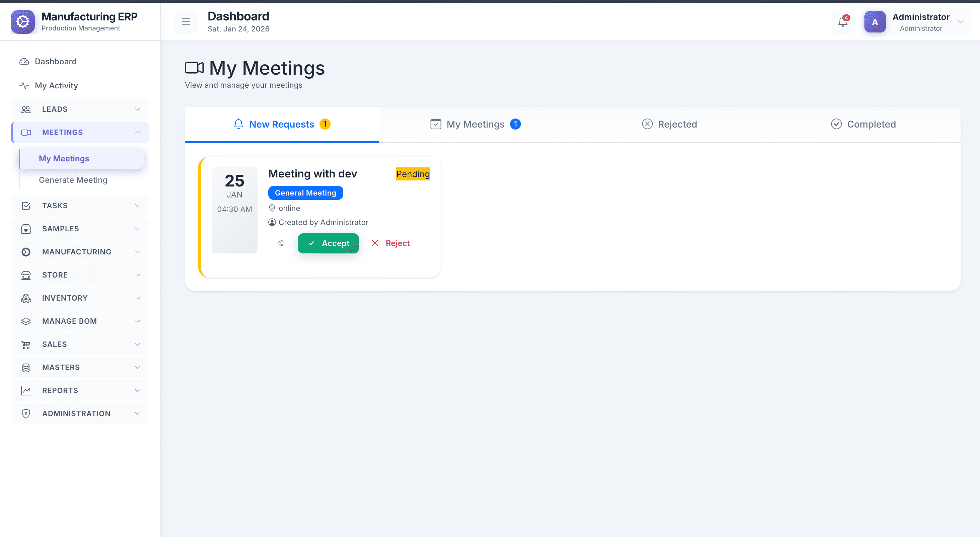Screen dimensions: 980x537
Task: Click the Manufacturing ERP gear logo
Action: tap(23, 22)
